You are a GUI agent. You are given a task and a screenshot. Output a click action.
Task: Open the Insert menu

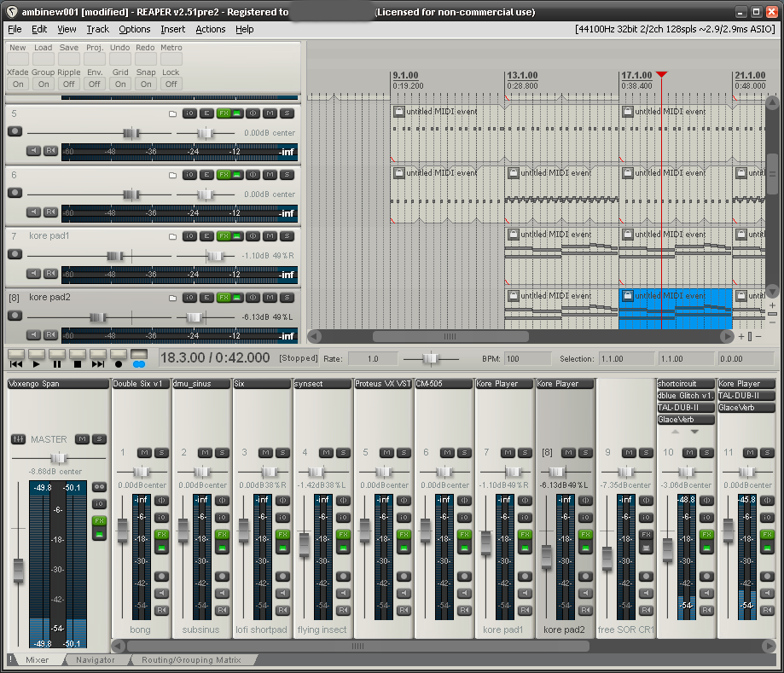172,29
